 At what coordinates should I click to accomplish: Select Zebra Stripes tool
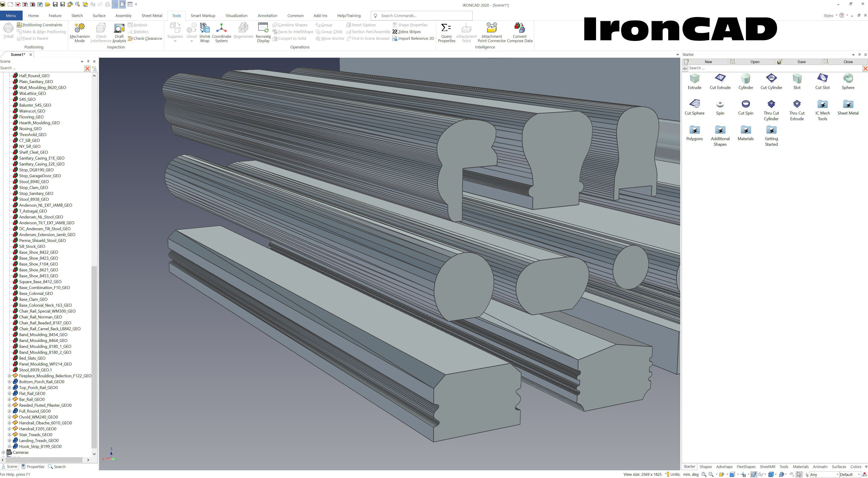406,32
